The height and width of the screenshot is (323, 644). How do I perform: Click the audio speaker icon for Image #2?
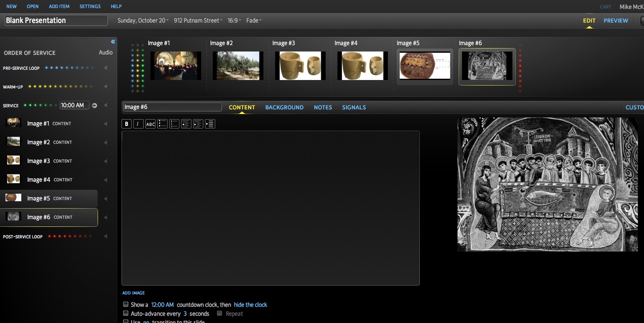[106, 143]
